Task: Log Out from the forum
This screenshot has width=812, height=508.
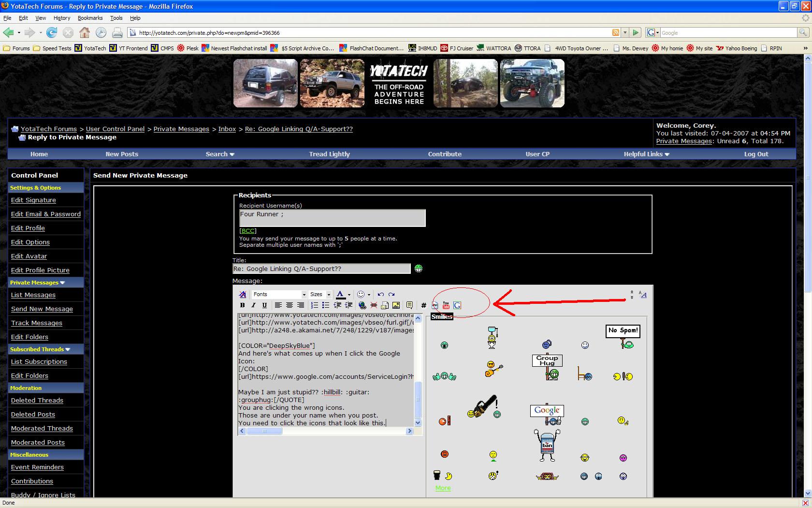Action: point(756,154)
